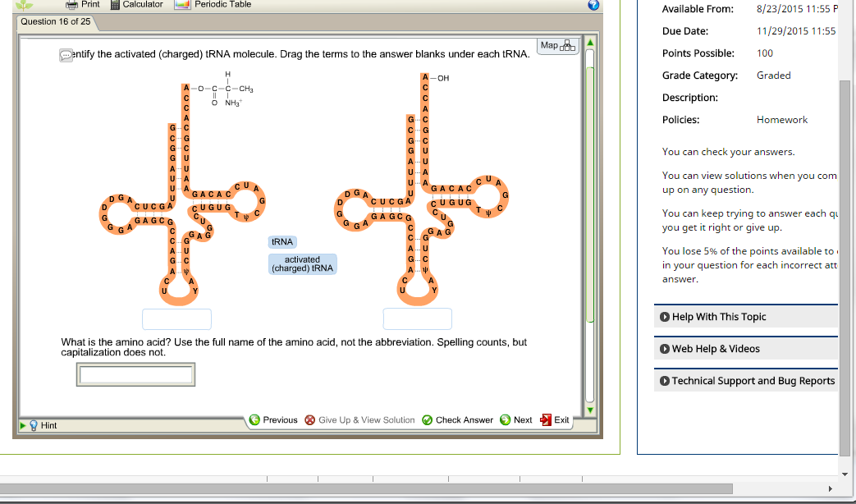The width and height of the screenshot is (856, 504).
Task: Click the green Next arrow icon
Action: pos(505,419)
